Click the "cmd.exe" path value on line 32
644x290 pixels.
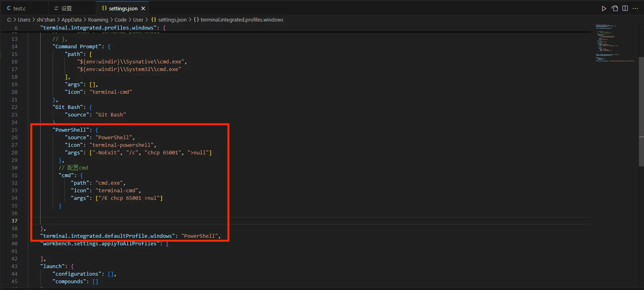pyautogui.click(x=110, y=183)
